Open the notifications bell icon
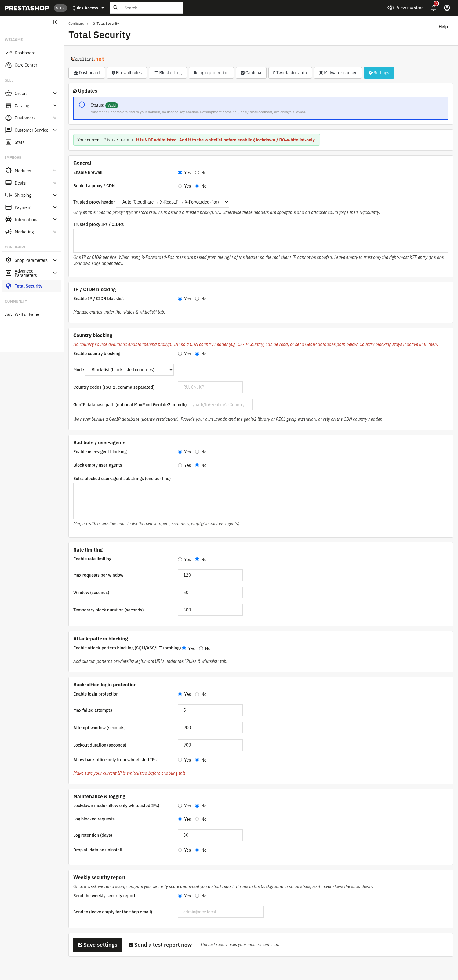 pos(433,8)
